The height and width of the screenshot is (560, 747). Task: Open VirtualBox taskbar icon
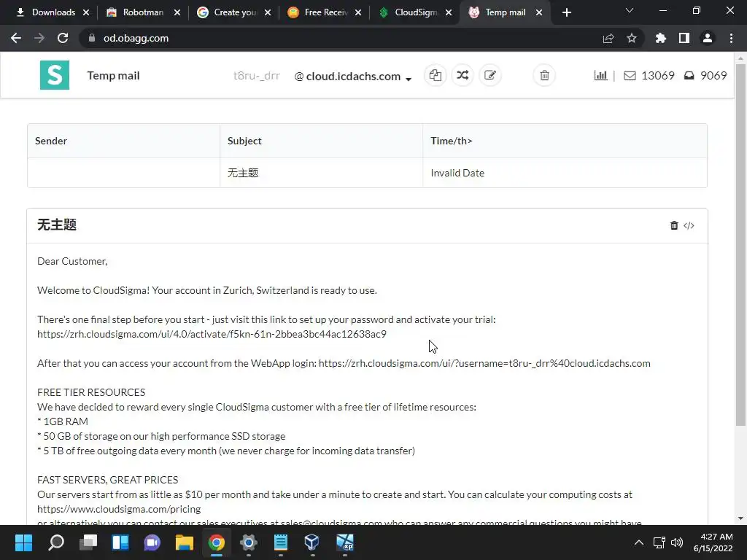(312, 542)
